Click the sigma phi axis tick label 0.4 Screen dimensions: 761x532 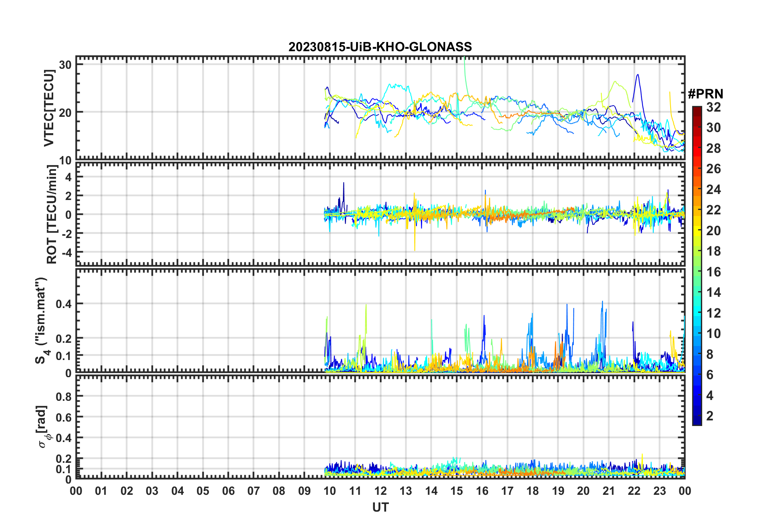click(64, 438)
